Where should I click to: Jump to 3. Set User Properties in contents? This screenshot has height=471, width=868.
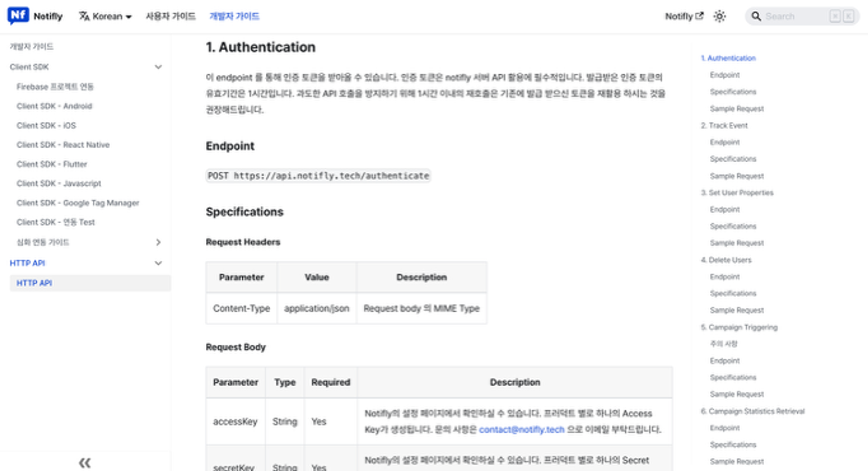737,193
